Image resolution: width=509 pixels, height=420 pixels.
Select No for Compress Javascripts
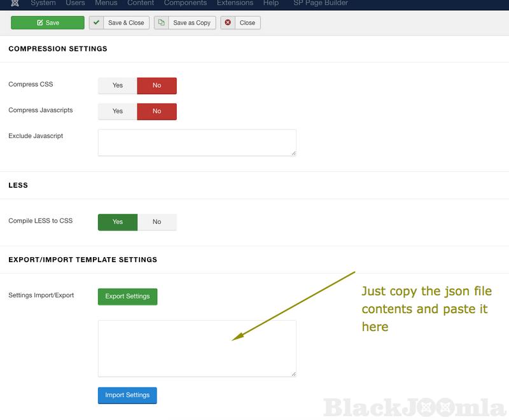tap(157, 111)
